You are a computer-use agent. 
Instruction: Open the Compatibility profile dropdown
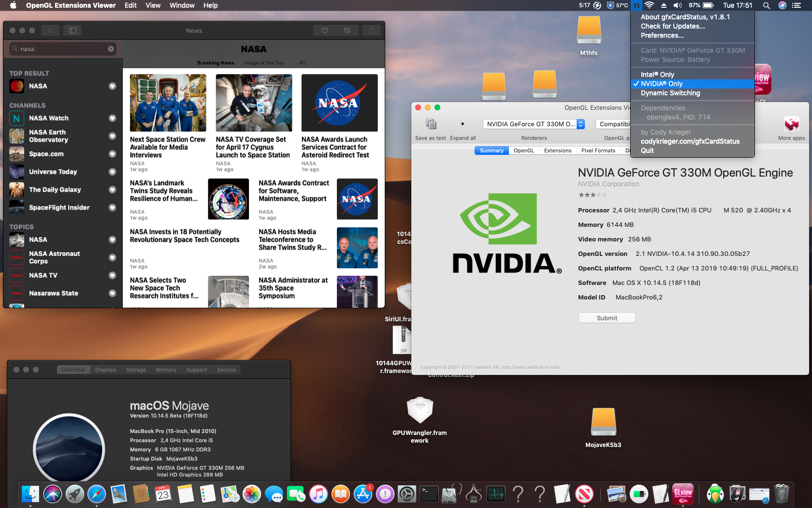click(x=613, y=124)
